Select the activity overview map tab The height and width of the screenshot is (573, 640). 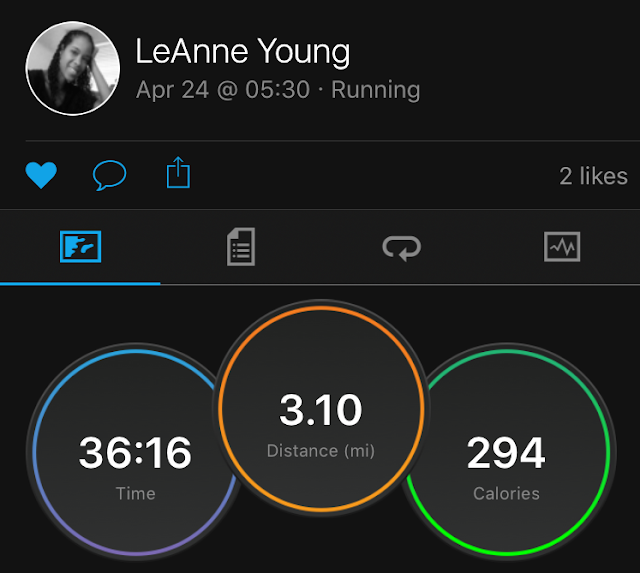point(80,246)
